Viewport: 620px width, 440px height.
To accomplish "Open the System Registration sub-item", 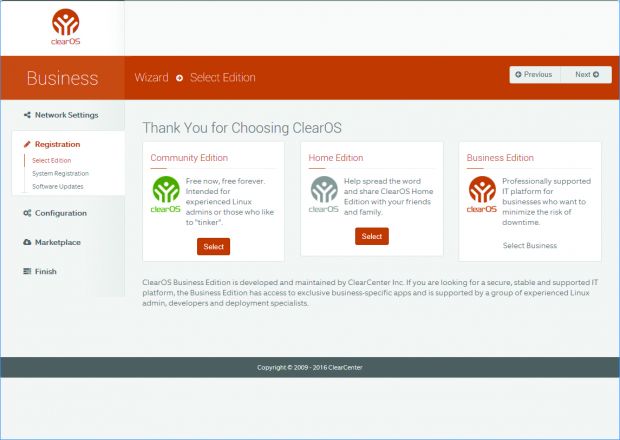I will click(x=59, y=173).
